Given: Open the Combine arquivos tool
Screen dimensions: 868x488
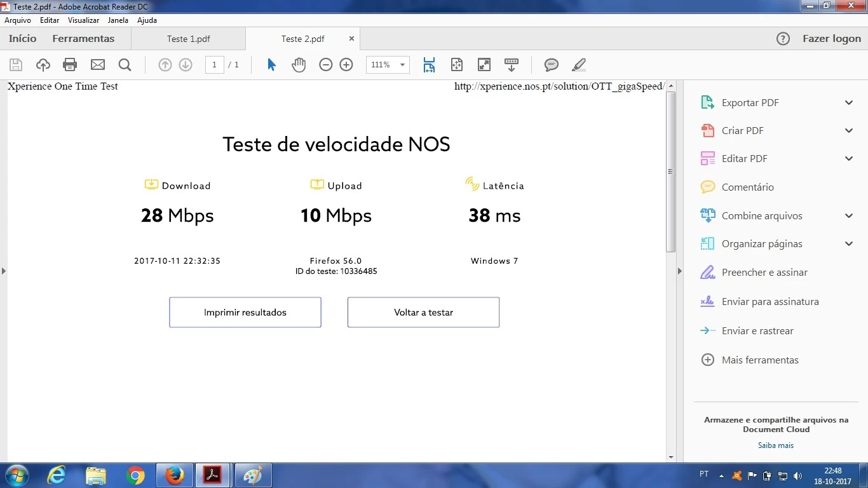Looking at the screenshot, I should (762, 216).
